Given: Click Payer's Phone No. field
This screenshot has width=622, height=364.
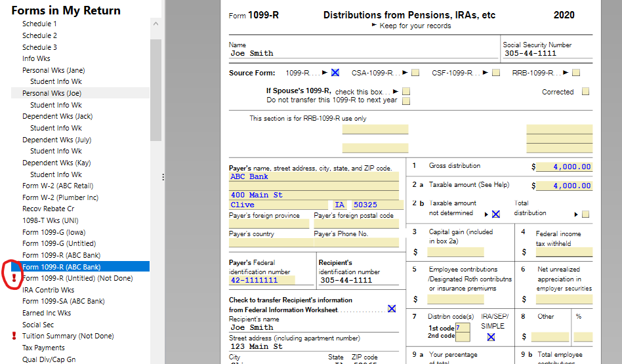Looking at the screenshot, I should (x=356, y=242).
